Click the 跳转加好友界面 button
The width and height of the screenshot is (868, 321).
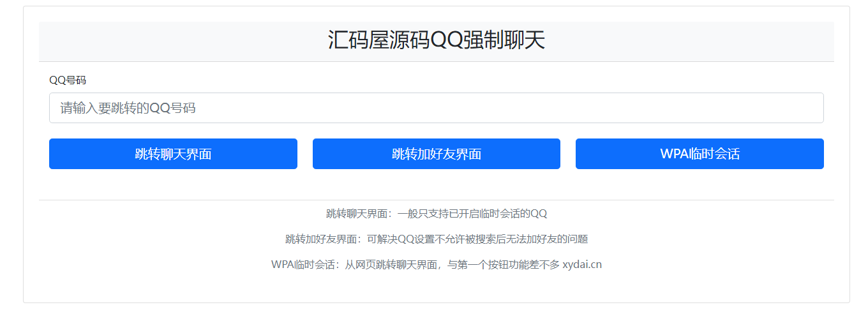(x=437, y=154)
